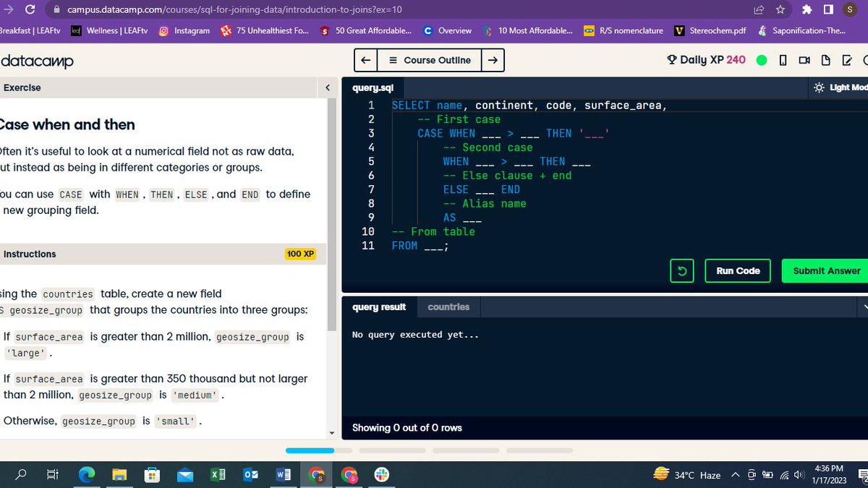The width and height of the screenshot is (868, 488).
Task: Click 'Showing 0 out of 0 rows' text
Action: point(407,428)
